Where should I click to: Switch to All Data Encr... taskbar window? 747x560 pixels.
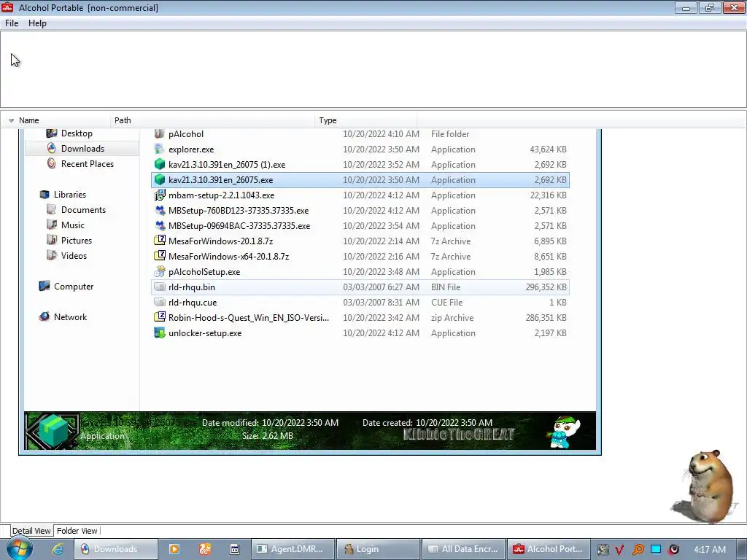463,549
